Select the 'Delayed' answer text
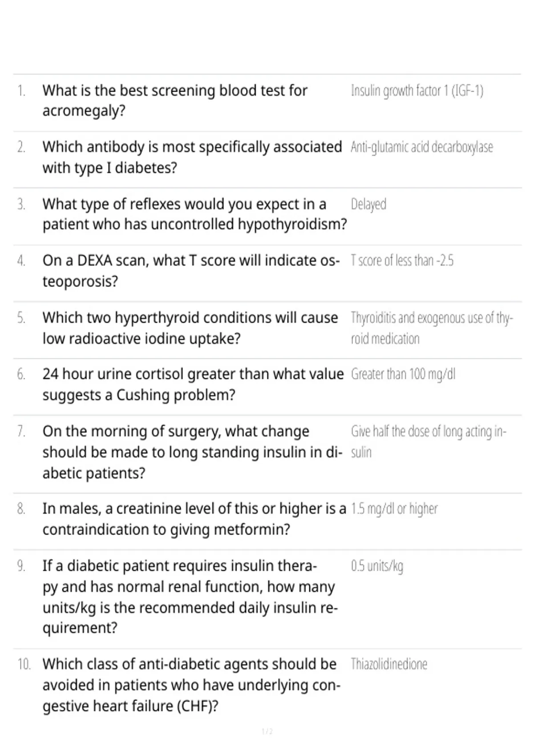534x756 pixels. tap(368, 204)
